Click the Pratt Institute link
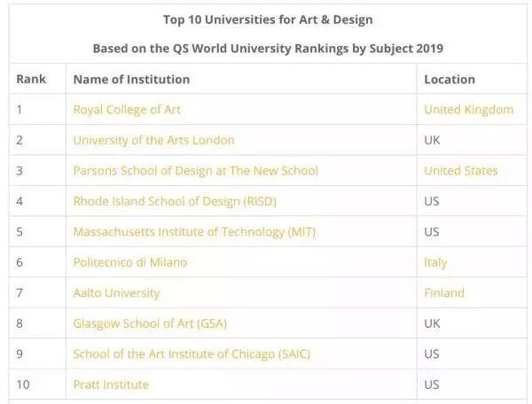This screenshot has width=532, height=404. [x=111, y=385]
